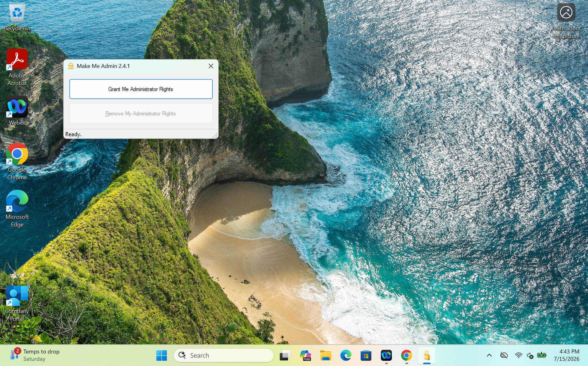Select the Company Portal desktop shortcut
This screenshot has width=588, height=366.
pos(17,303)
